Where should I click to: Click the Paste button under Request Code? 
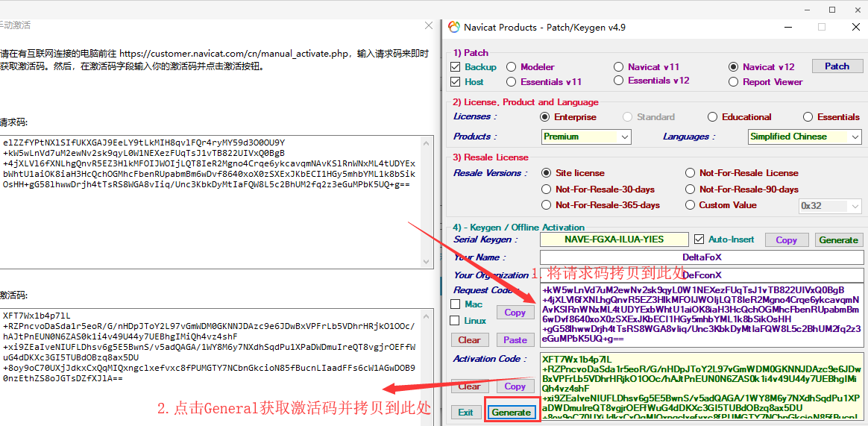coord(515,339)
